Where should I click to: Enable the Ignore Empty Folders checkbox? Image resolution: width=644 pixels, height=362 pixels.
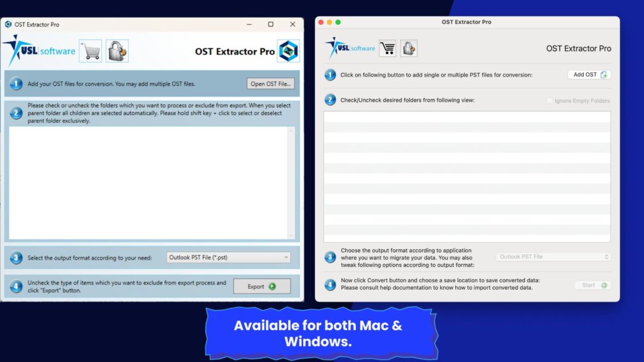[x=550, y=101]
